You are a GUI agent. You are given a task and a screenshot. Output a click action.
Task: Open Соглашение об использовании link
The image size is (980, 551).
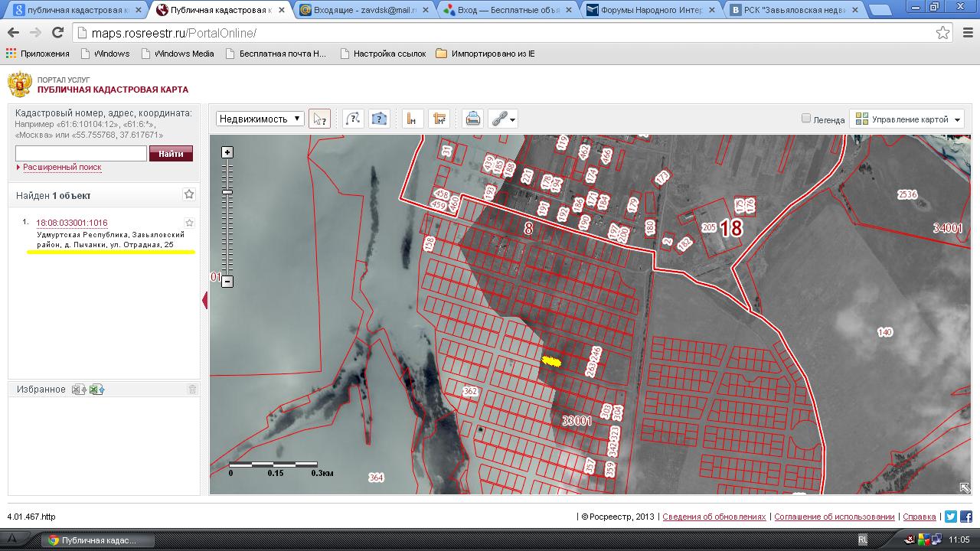834,517
